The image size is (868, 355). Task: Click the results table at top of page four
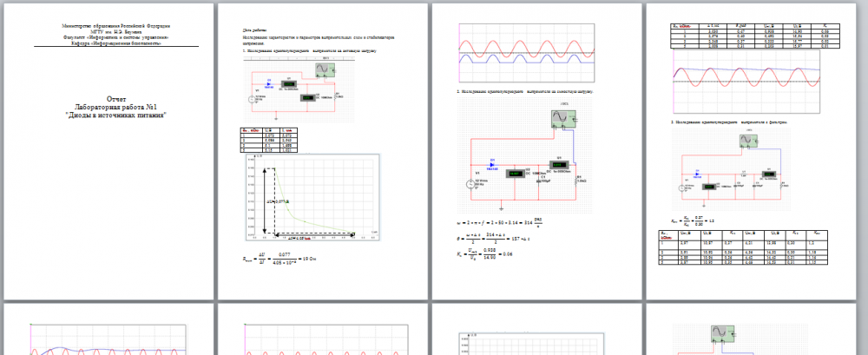pos(757,36)
